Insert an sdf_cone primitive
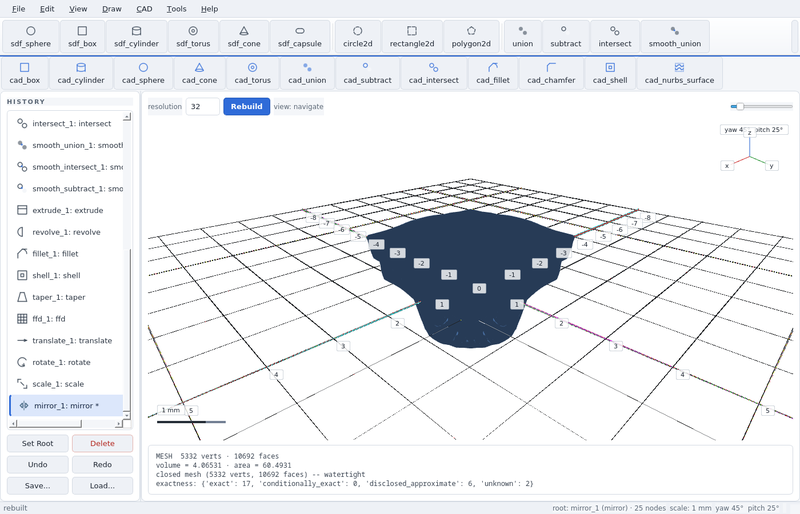This screenshot has width=800, height=514. [244, 37]
